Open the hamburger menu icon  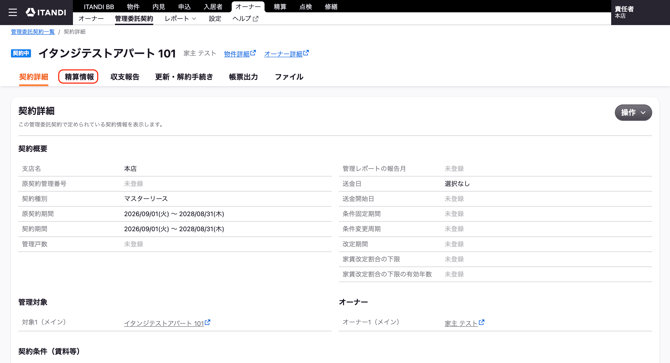pos(13,12)
